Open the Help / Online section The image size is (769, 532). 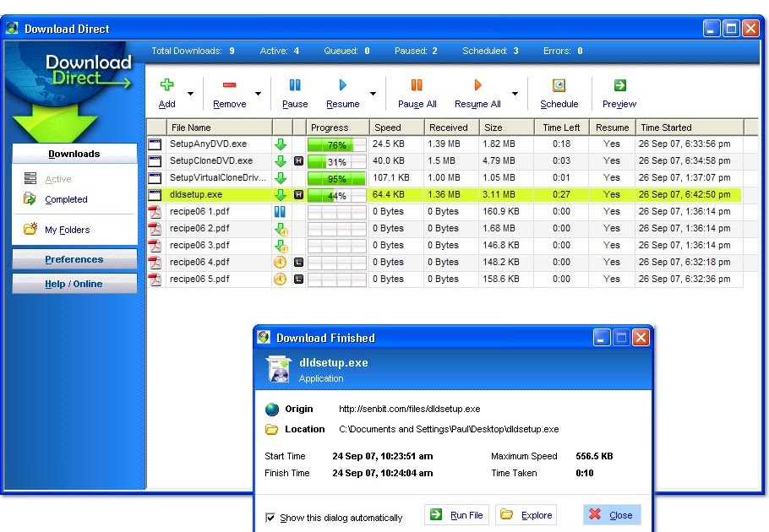(74, 284)
